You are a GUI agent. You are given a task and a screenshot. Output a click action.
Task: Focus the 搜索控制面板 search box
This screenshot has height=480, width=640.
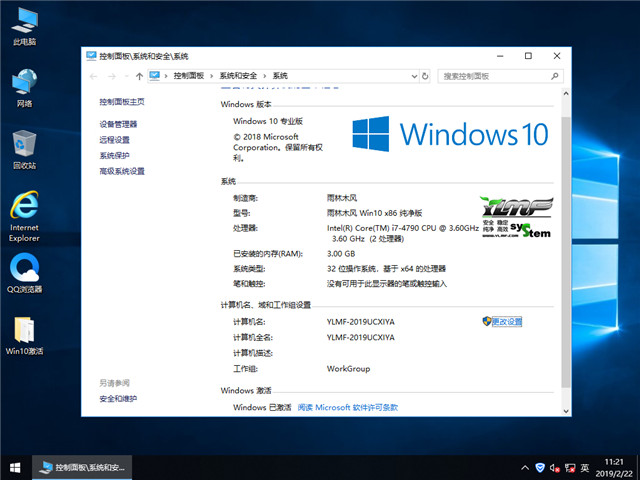click(x=500, y=76)
